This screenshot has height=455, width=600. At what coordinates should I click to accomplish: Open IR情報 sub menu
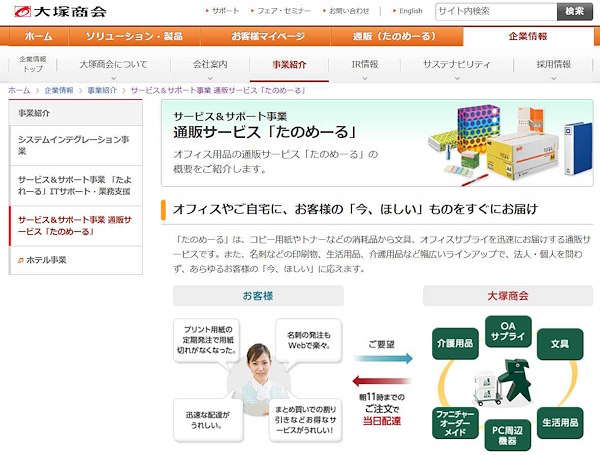(365, 64)
